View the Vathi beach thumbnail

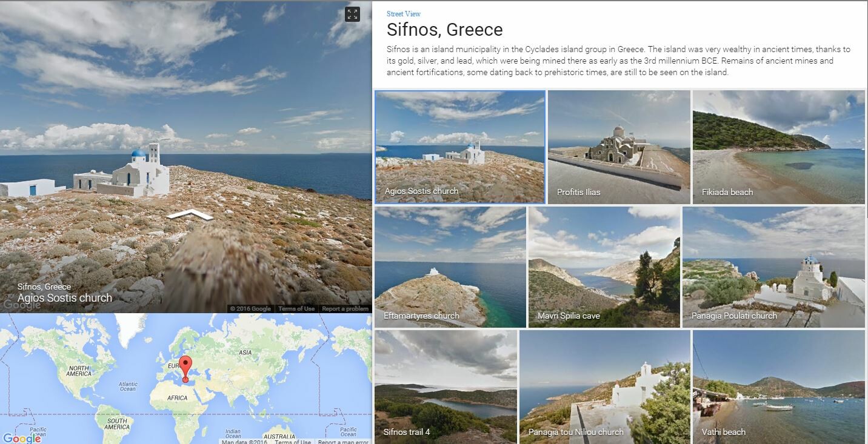click(778, 387)
